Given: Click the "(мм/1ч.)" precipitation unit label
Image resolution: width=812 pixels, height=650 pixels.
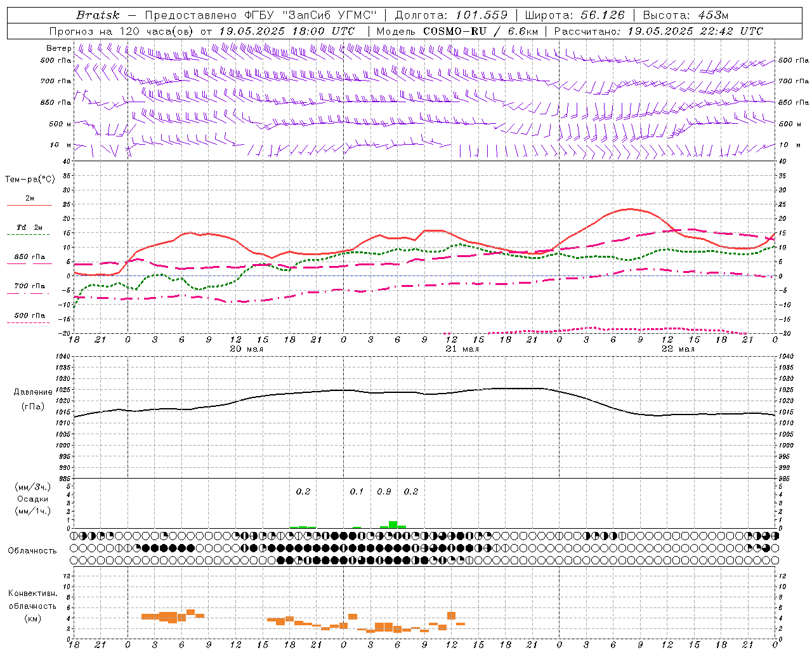Looking at the screenshot, I should click(x=33, y=511).
